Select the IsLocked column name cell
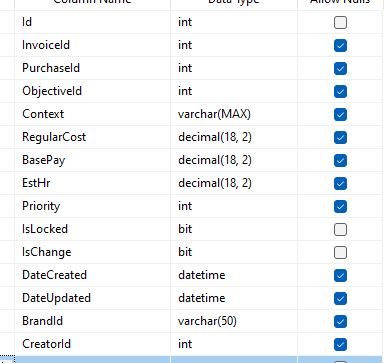385x363 pixels. click(92, 229)
